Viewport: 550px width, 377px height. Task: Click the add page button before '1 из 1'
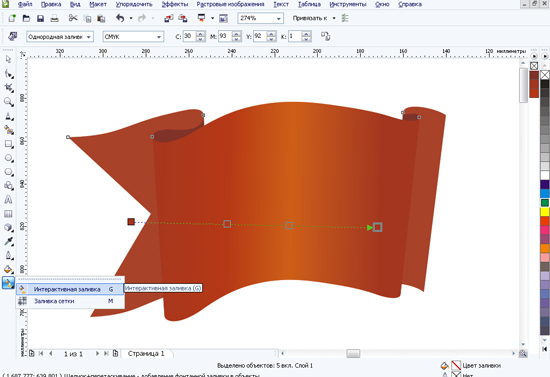[32, 354]
